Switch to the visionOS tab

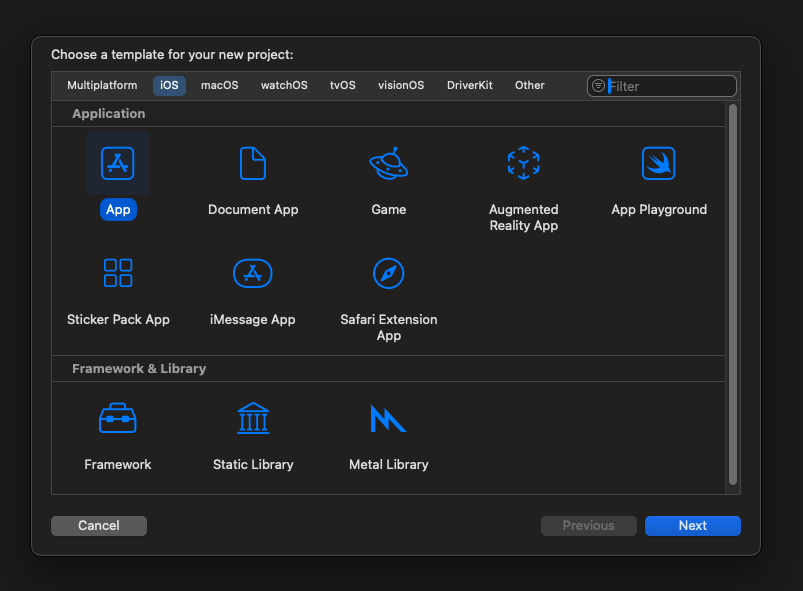click(401, 86)
